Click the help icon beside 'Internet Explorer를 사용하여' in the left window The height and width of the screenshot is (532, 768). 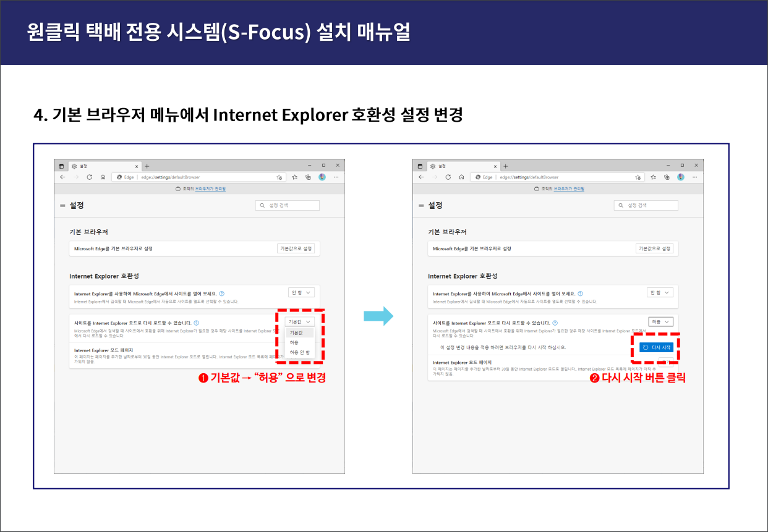click(221, 293)
